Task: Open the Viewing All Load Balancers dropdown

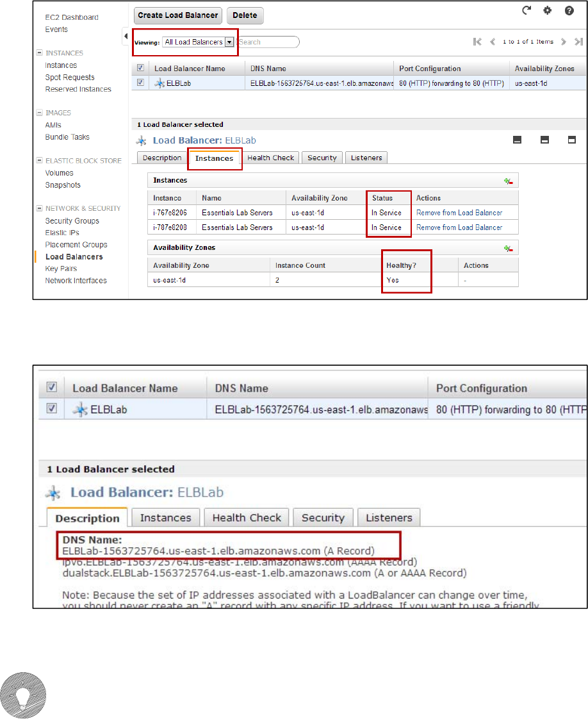Action: pyautogui.click(x=198, y=42)
